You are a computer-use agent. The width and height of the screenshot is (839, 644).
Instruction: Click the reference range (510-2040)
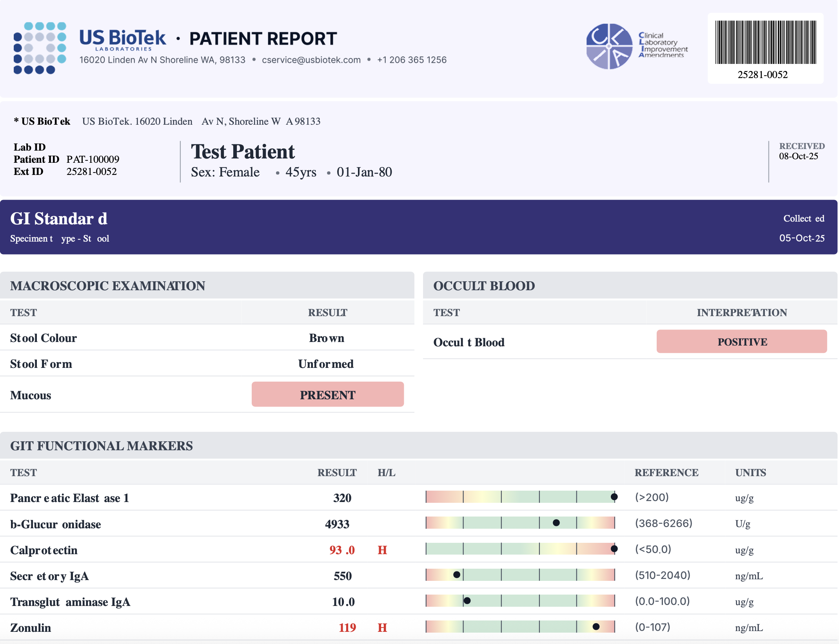tap(663, 575)
